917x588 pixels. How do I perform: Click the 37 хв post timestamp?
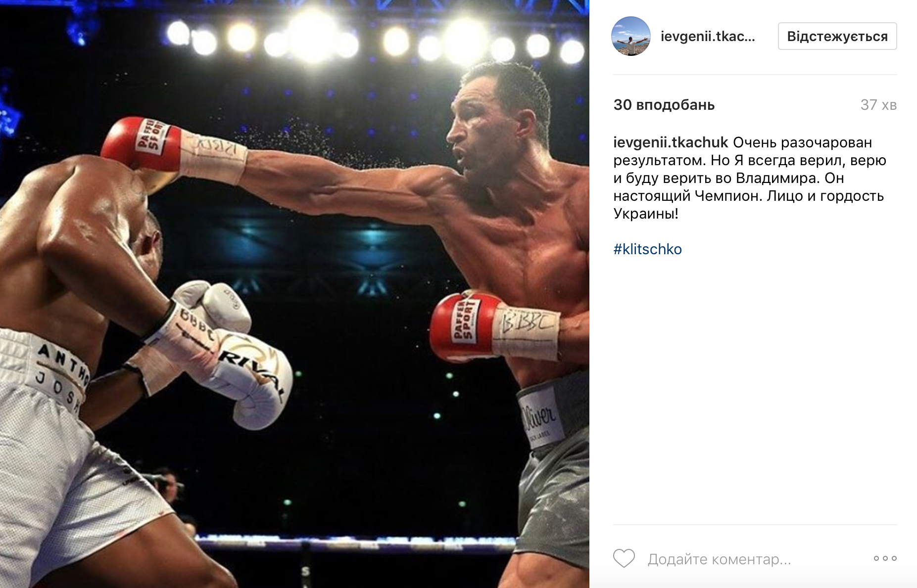[878, 105]
